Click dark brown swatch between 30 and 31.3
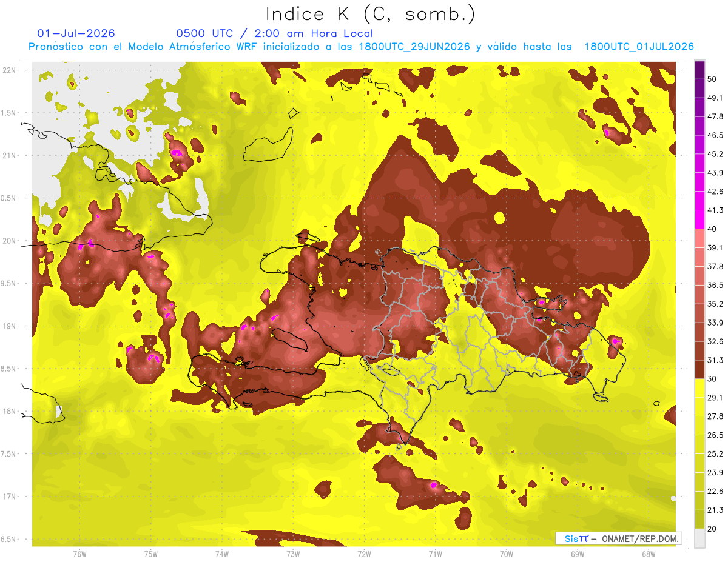Viewport: 728px width, 562px height. (699, 370)
